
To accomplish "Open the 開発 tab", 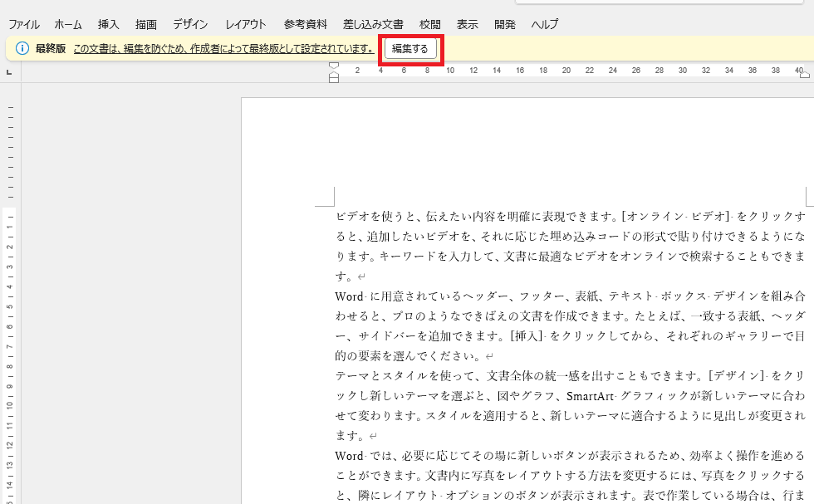I will (505, 24).
